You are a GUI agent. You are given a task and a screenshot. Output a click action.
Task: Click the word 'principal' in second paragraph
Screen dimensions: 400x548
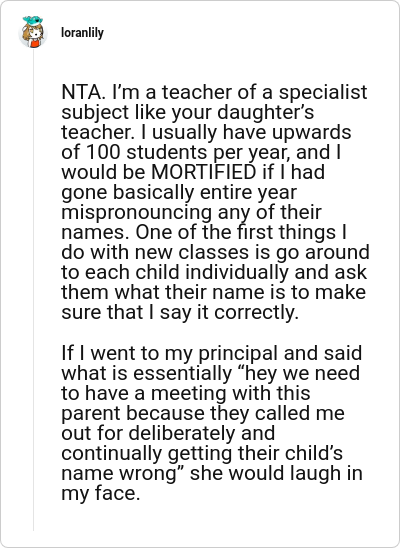click(x=238, y=353)
